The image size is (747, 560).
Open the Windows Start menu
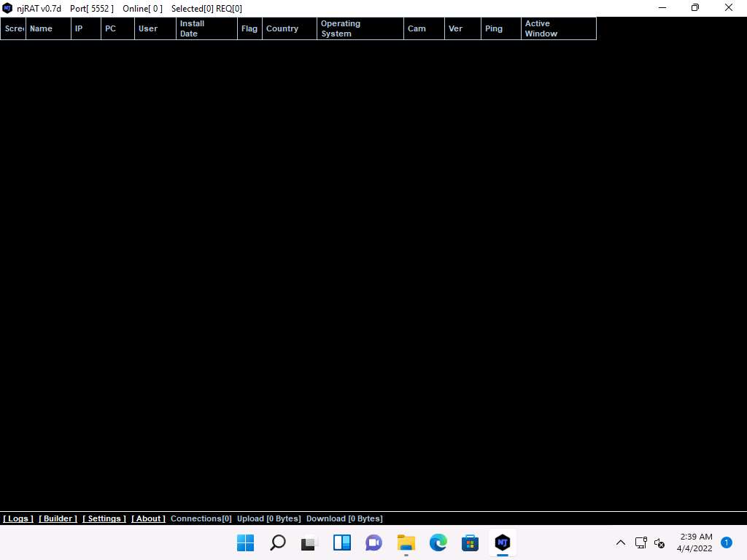tap(246, 542)
